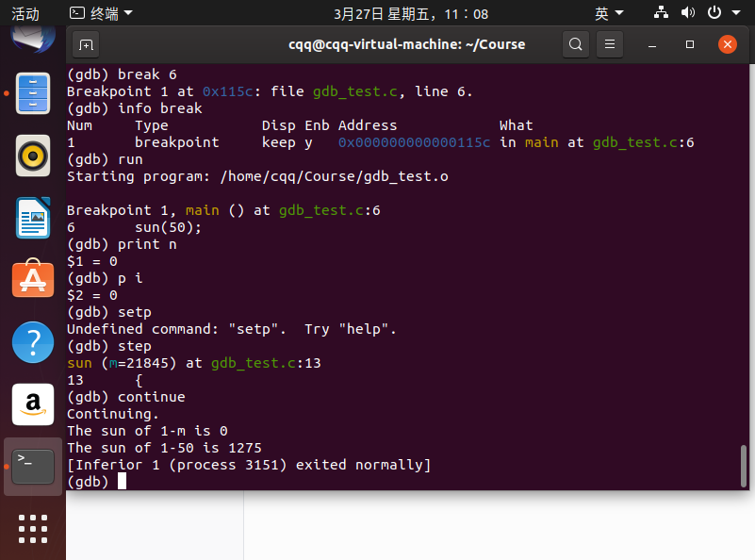Click address 0x000000000000115c
Viewport: 755px width, 560px height.
point(414,142)
